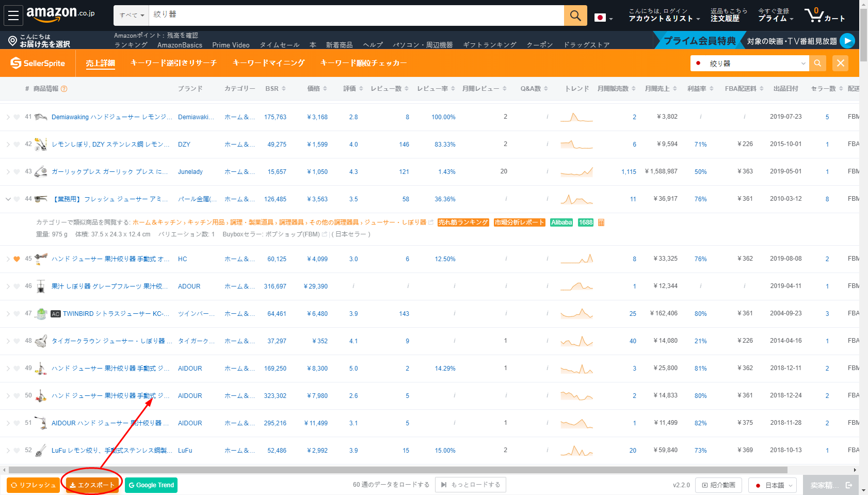This screenshot has height=495, width=868.
Task: Click the calculator icon beside 1688 tag
Action: 601,222
